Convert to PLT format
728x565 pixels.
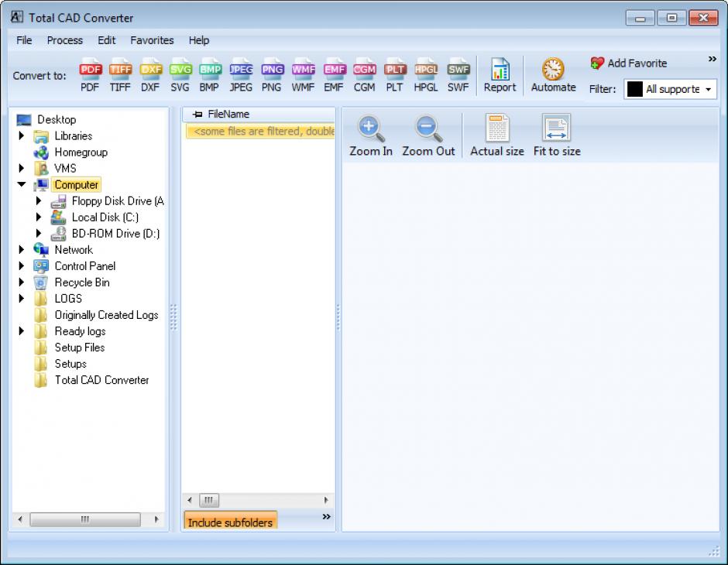click(395, 74)
